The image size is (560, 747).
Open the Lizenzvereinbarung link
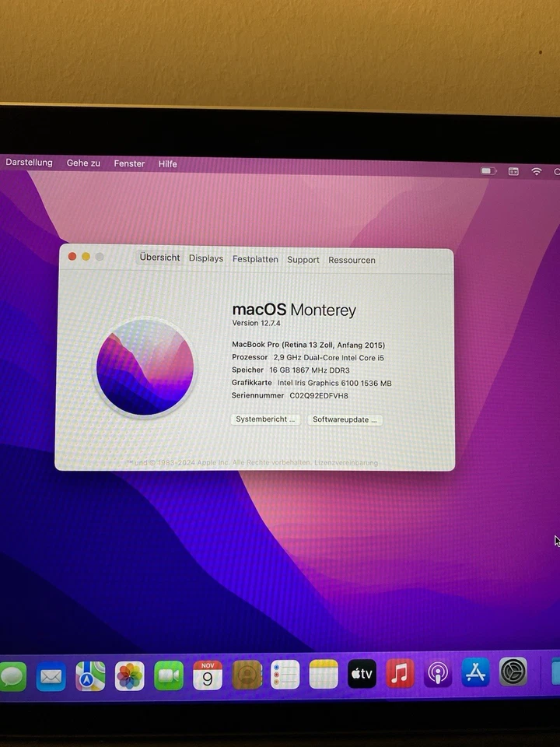pyautogui.click(x=345, y=462)
